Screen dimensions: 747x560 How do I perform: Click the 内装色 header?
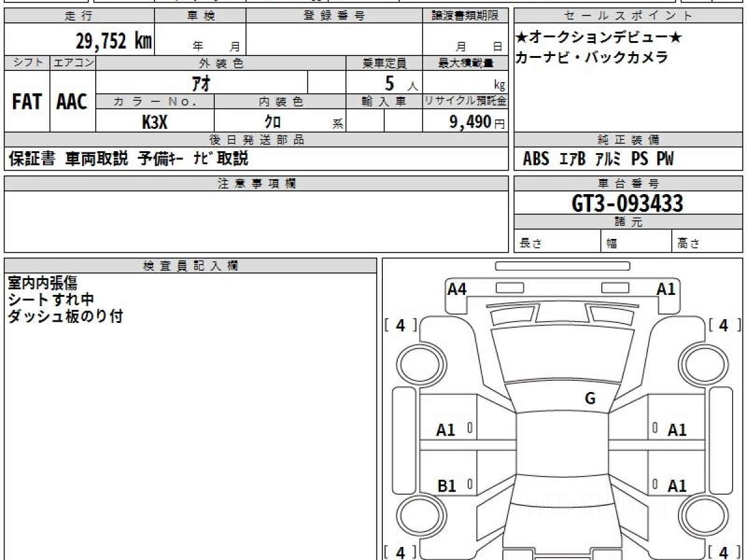tap(280, 102)
